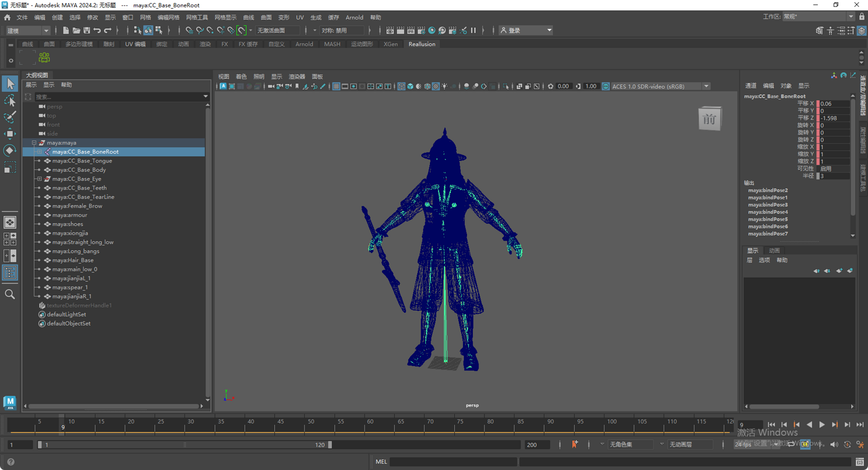Open the ACES 1.0 SDR-video colorspace dropdown
868x470 pixels.
click(706, 86)
